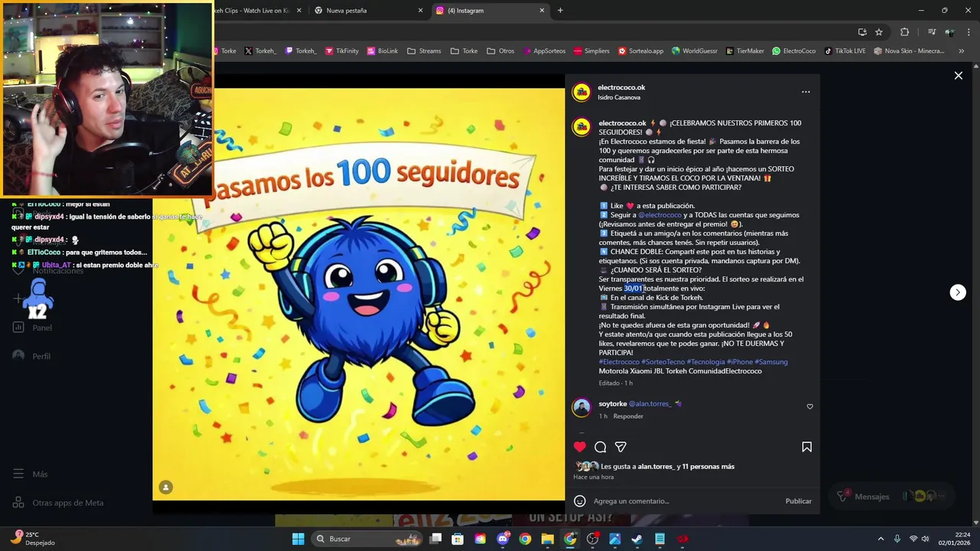Expand the Otros bookmark folder
This screenshot has height=551, width=980.
[x=501, y=51]
